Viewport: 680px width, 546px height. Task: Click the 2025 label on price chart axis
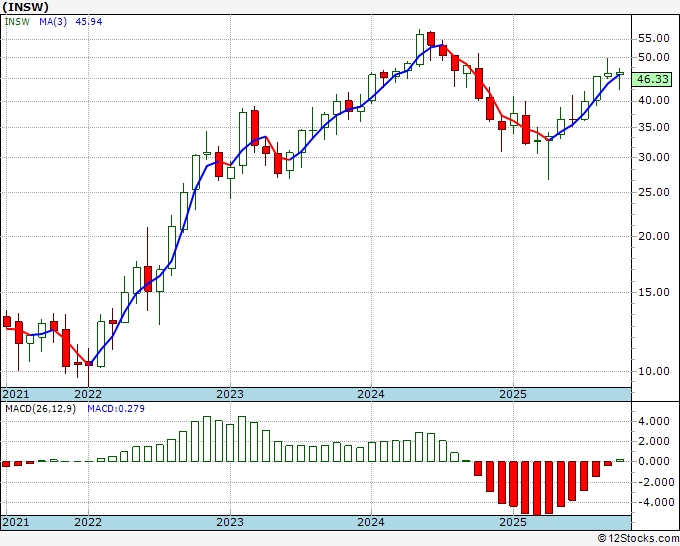coord(513,394)
